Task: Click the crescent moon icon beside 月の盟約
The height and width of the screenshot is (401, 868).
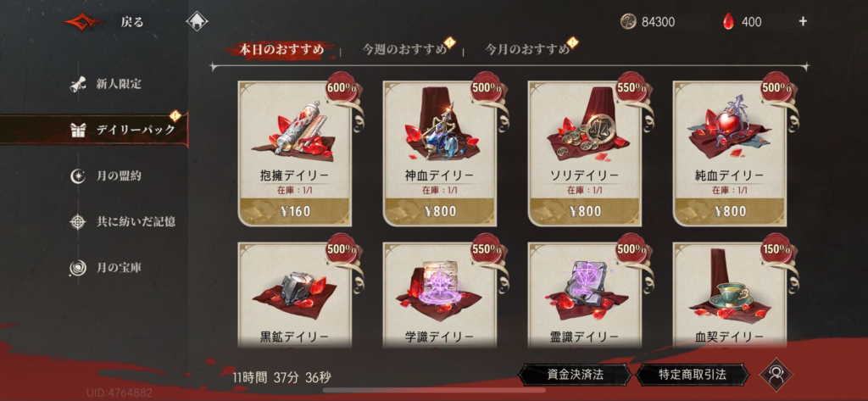Action: point(77,175)
